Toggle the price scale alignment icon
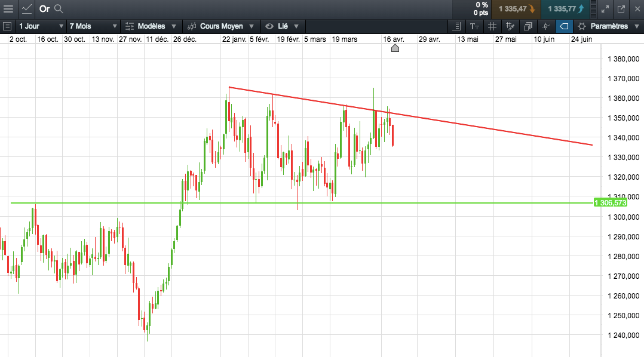 [x=456, y=26]
